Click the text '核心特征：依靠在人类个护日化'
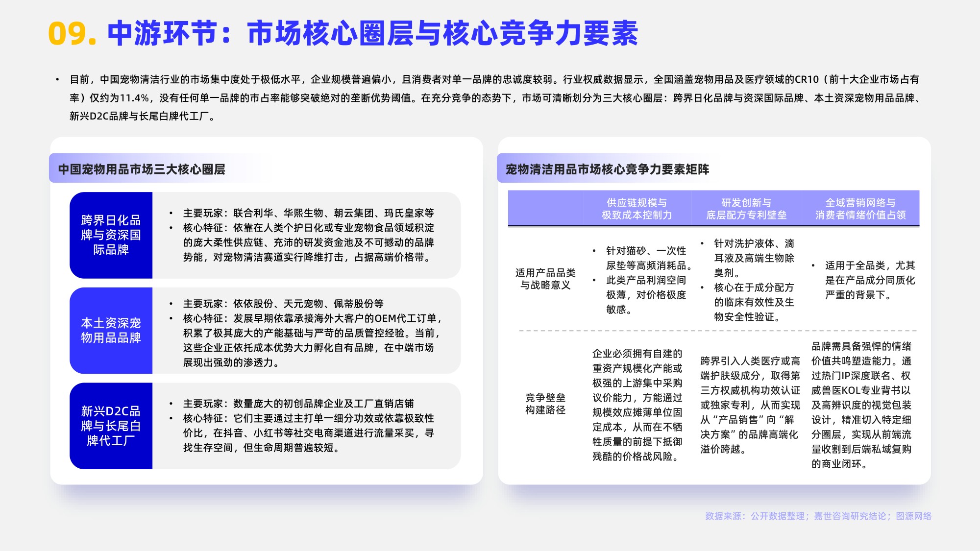The image size is (980, 551). click(308, 242)
